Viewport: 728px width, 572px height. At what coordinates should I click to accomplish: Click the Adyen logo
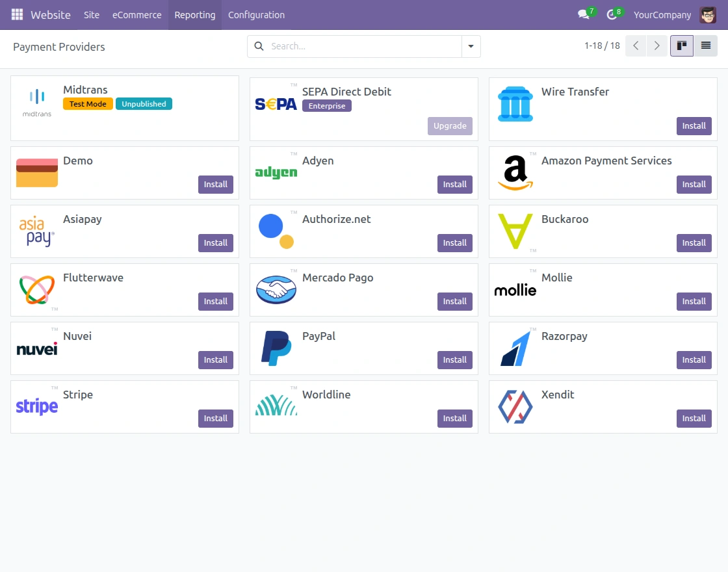pos(276,172)
